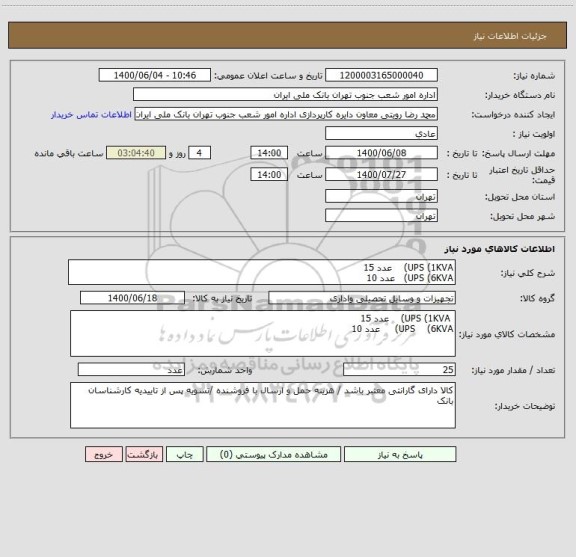576x557 pixels.
Task: Click the نام دستگاه خریدار field
Action: pos(285,94)
